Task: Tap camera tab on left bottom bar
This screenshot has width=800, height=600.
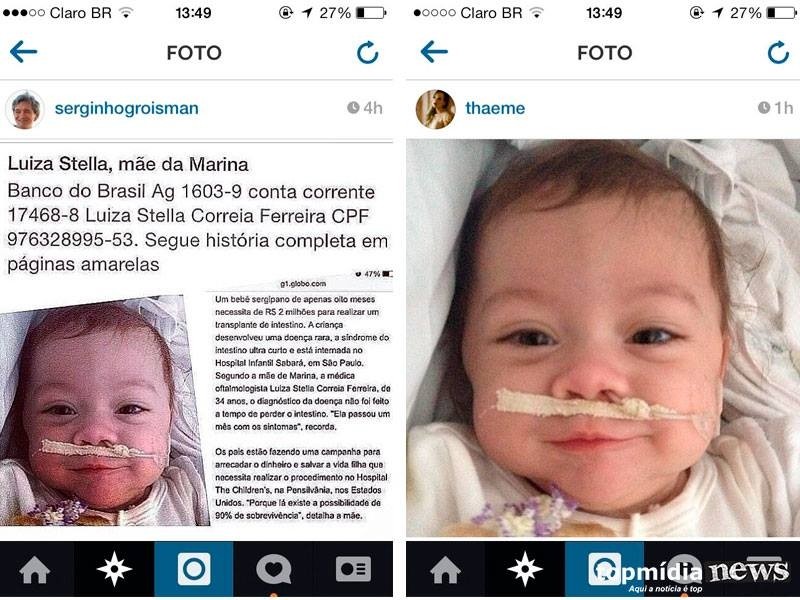Action: click(x=194, y=568)
